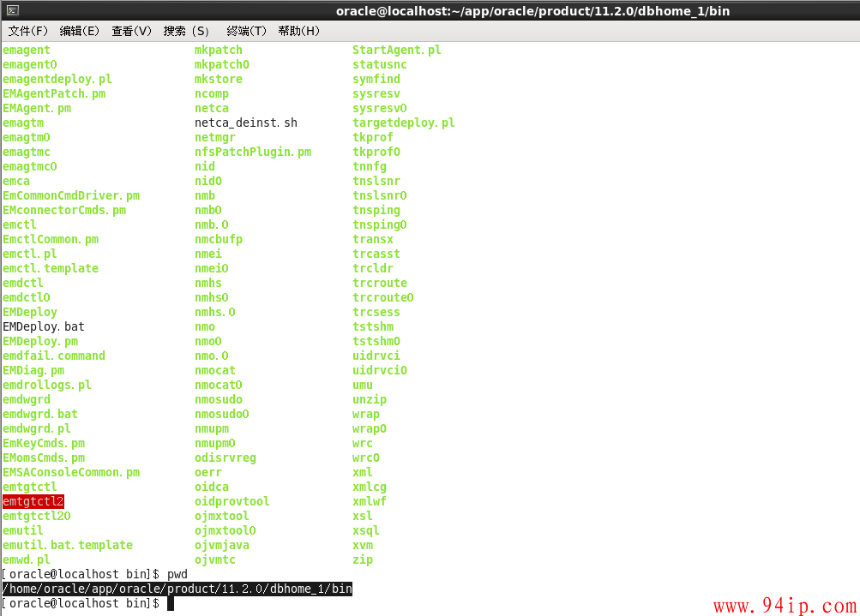Image resolution: width=860 pixels, height=616 pixels.
Task: Click the highlighted emtgtctl2 file name
Action: [33, 501]
